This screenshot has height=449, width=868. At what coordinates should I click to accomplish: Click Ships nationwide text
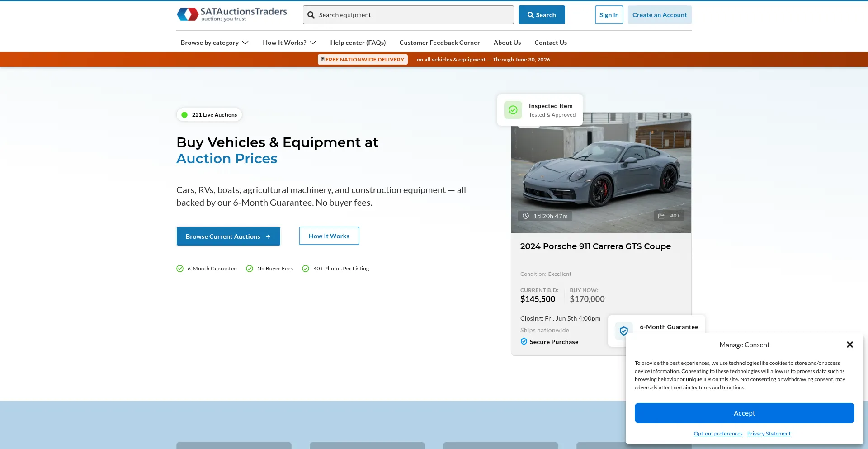(545, 330)
